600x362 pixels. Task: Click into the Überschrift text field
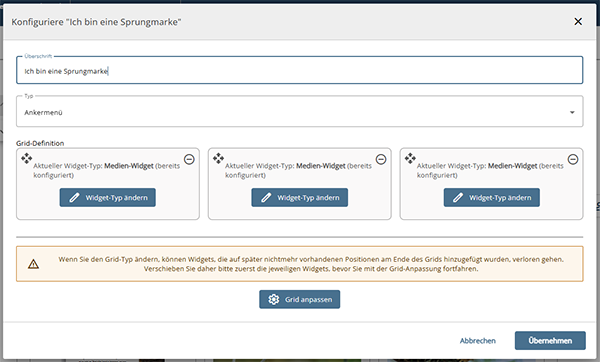pyautogui.click(x=300, y=70)
